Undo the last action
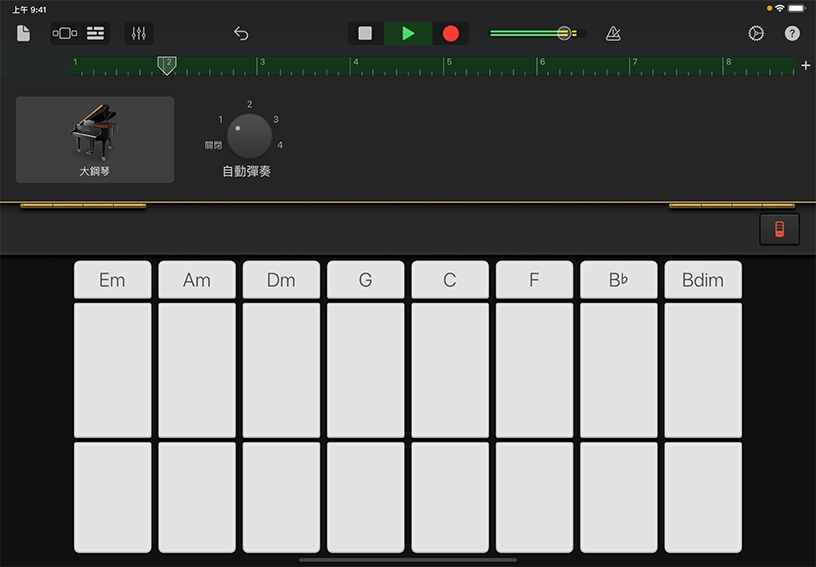This screenshot has width=816, height=567. click(241, 33)
